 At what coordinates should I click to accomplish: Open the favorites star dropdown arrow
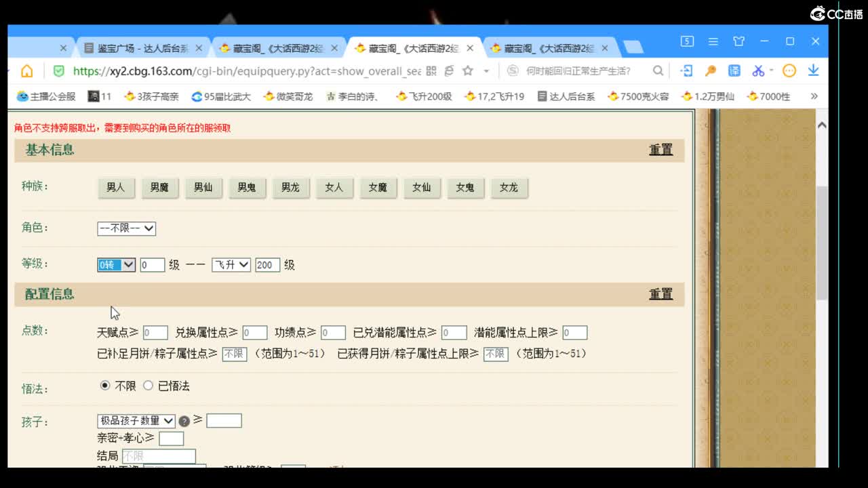pos(486,71)
